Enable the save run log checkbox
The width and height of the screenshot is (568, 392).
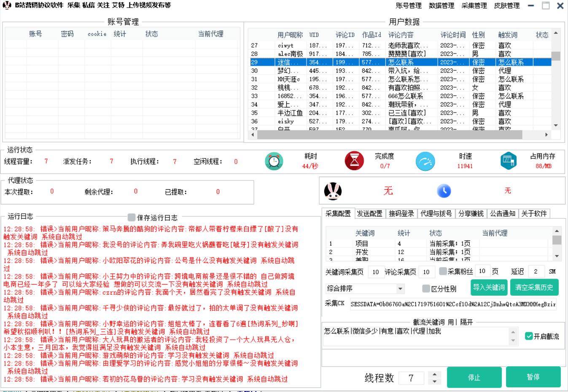[132, 217]
